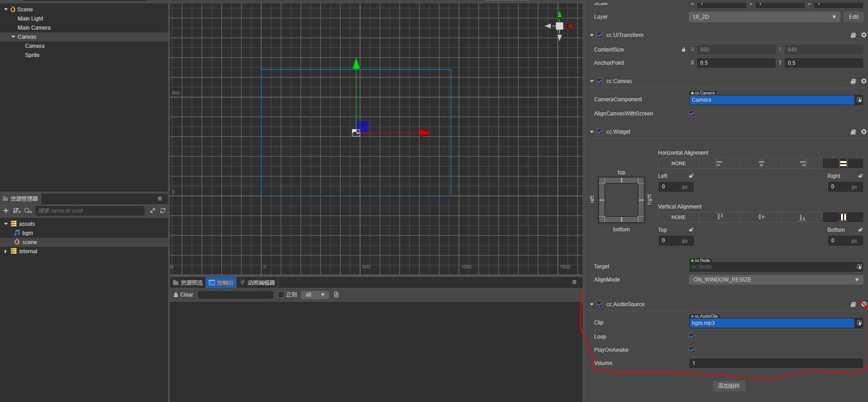Collapse the assets folder

6,224
